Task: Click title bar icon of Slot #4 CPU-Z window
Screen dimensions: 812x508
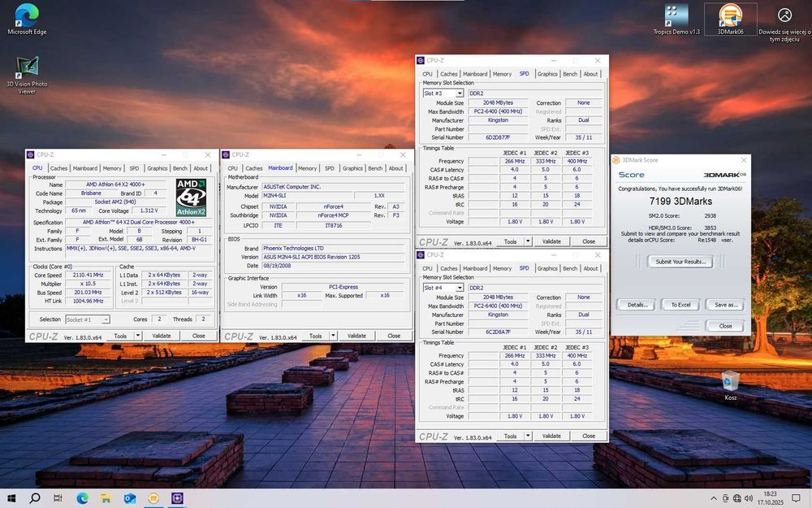Action: point(421,255)
